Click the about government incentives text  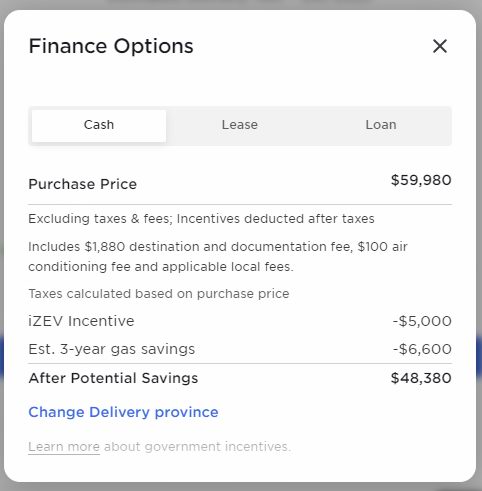click(x=197, y=447)
